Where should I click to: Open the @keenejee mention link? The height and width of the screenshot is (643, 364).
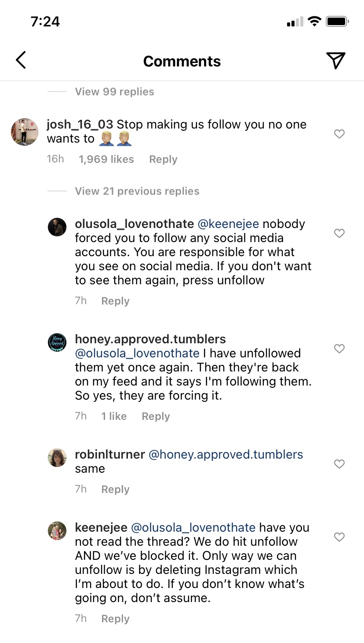pyautogui.click(x=228, y=224)
